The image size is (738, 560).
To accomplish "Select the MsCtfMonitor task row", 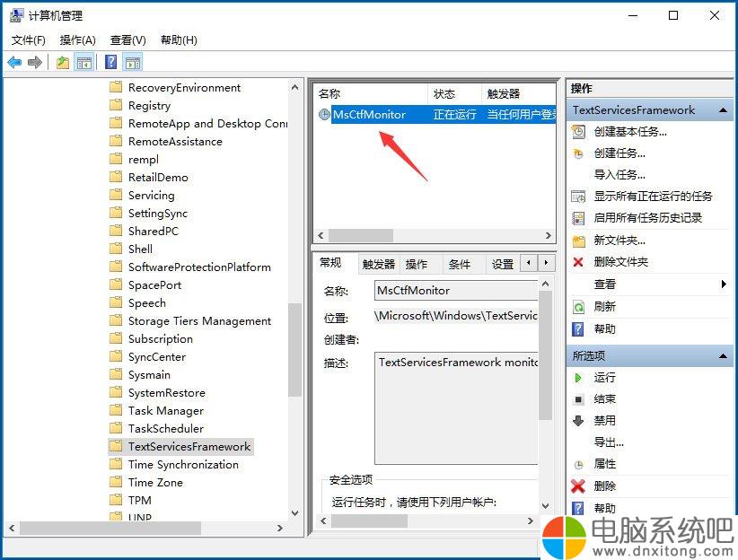I will (x=435, y=114).
